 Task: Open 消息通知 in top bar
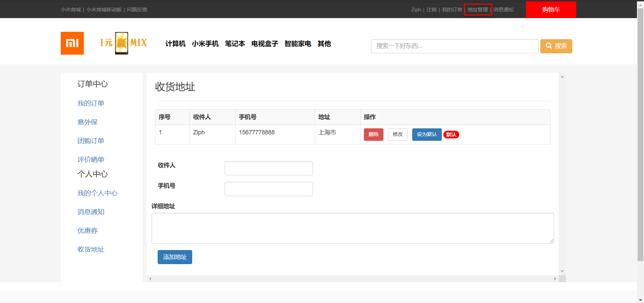tap(503, 10)
